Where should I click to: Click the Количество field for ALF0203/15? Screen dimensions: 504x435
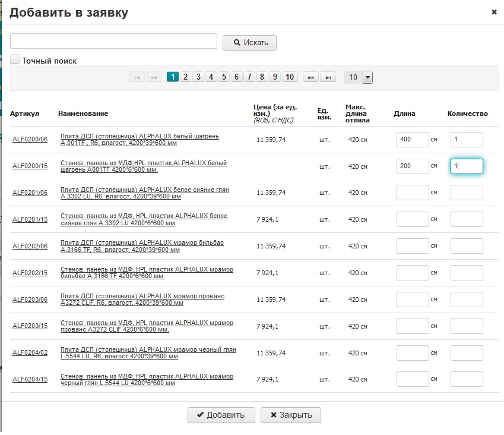point(467,326)
